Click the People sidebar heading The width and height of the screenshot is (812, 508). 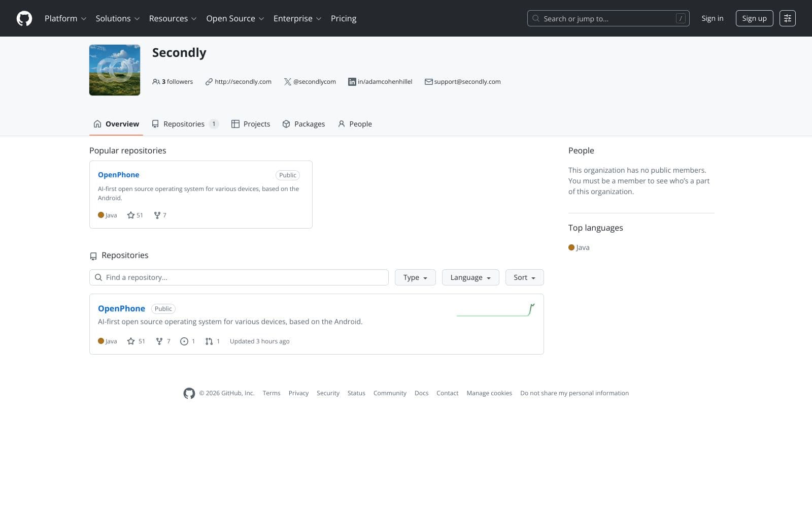tap(581, 150)
